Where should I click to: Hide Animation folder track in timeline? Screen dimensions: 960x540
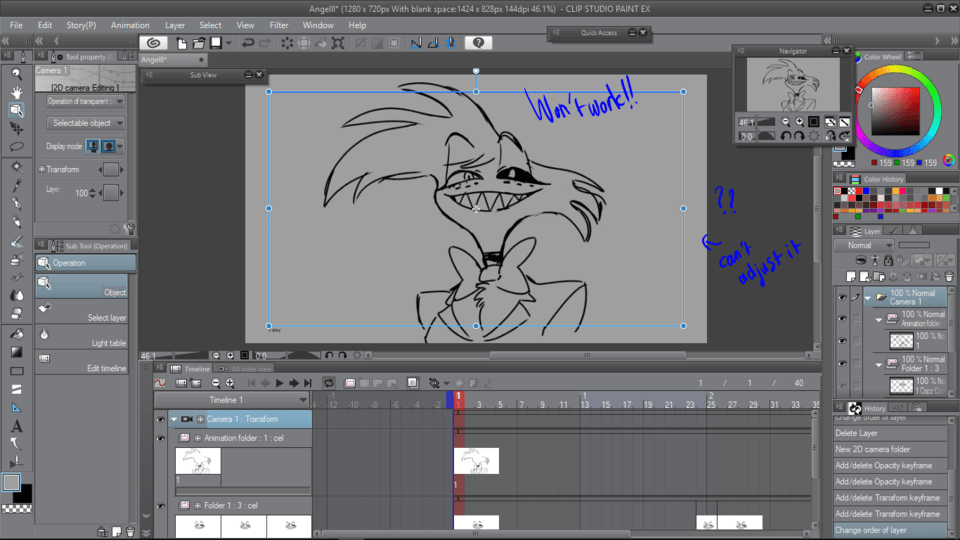(x=160, y=438)
